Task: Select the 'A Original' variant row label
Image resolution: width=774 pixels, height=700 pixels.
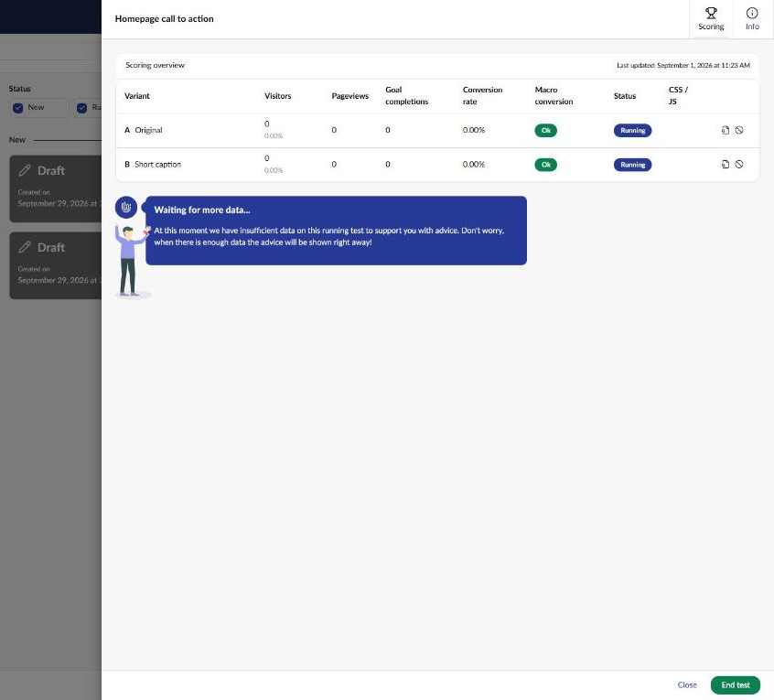Action: 143,130
